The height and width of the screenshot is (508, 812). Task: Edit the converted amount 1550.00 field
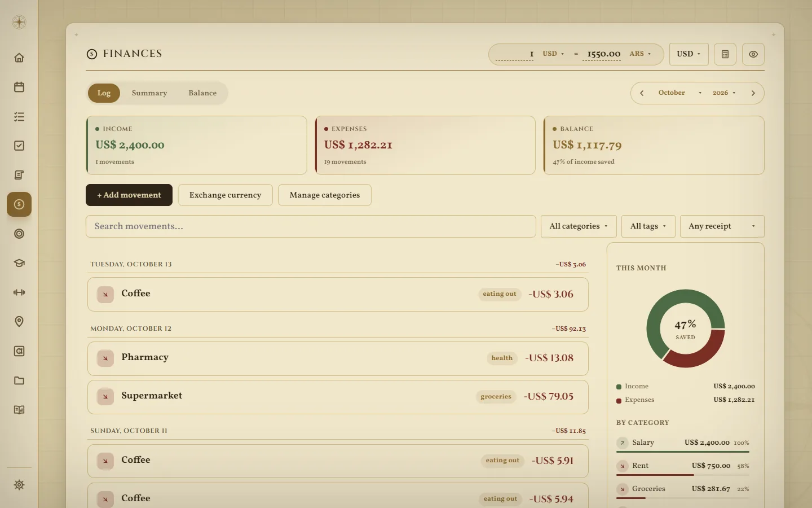pos(602,54)
